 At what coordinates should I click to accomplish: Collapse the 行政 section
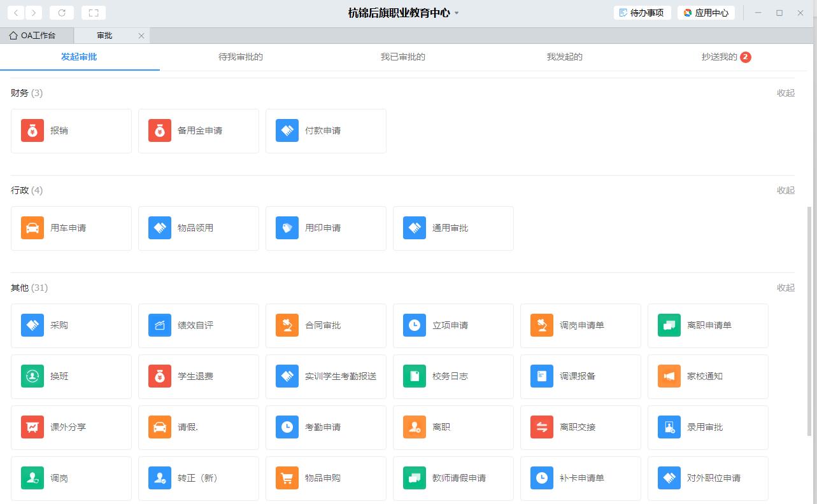click(785, 190)
